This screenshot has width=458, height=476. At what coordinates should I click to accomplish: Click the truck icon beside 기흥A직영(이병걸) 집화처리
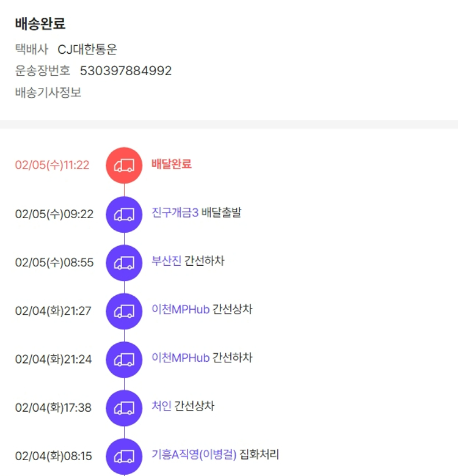(124, 456)
